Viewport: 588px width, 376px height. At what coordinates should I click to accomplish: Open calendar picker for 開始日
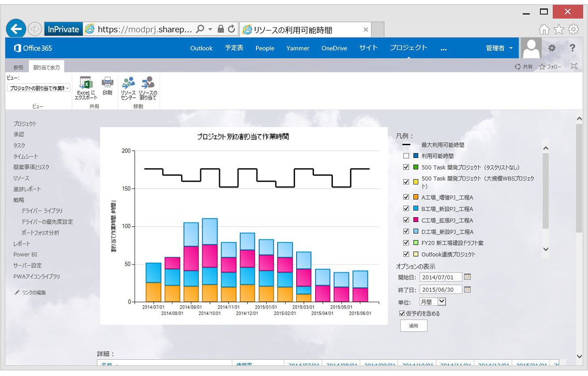tap(468, 277)
